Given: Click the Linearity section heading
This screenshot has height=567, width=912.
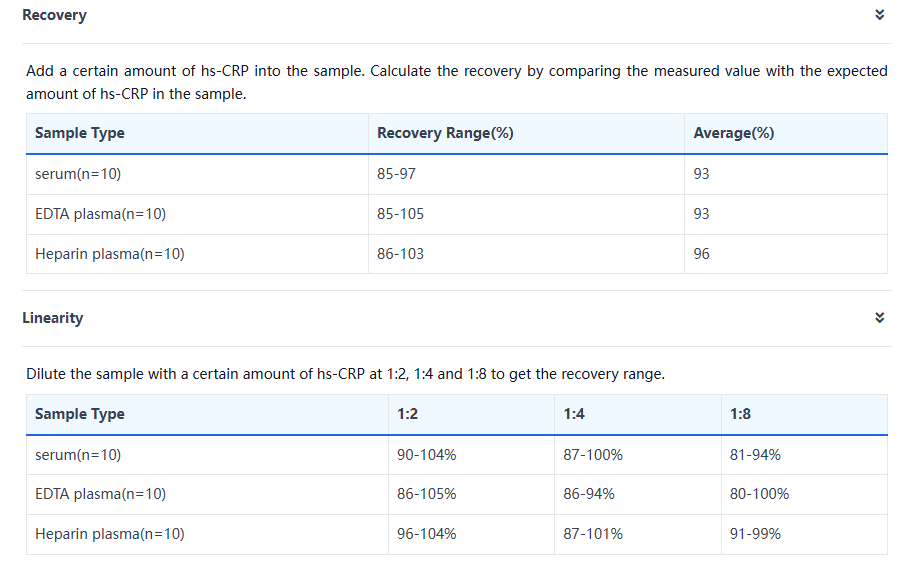Looking at the screenshot, I should (52, 318).
